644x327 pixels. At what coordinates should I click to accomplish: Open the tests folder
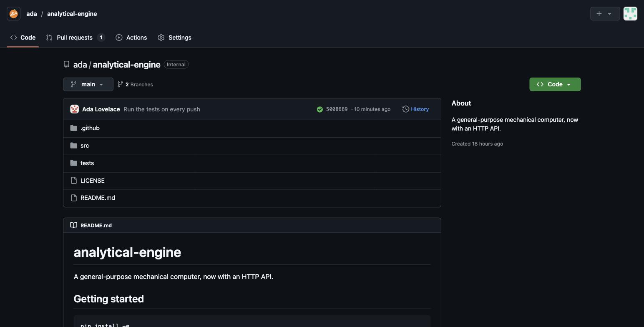[87, 163]
